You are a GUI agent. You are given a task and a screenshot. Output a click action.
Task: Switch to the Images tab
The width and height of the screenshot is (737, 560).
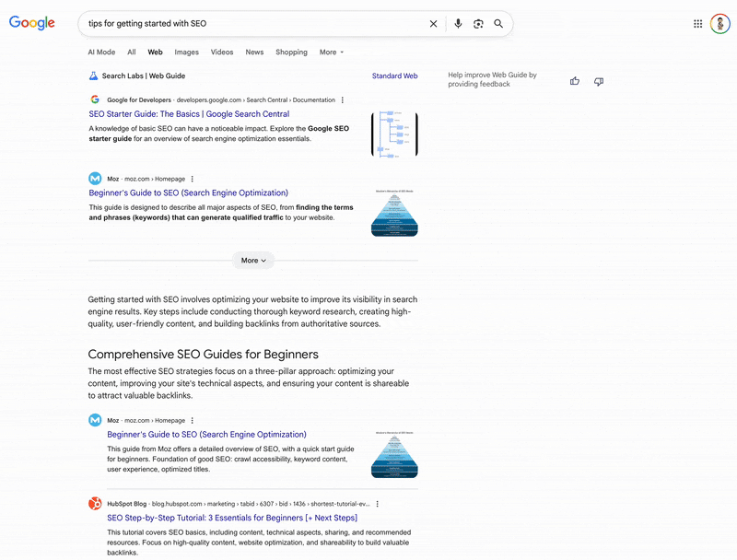[187, 52]
